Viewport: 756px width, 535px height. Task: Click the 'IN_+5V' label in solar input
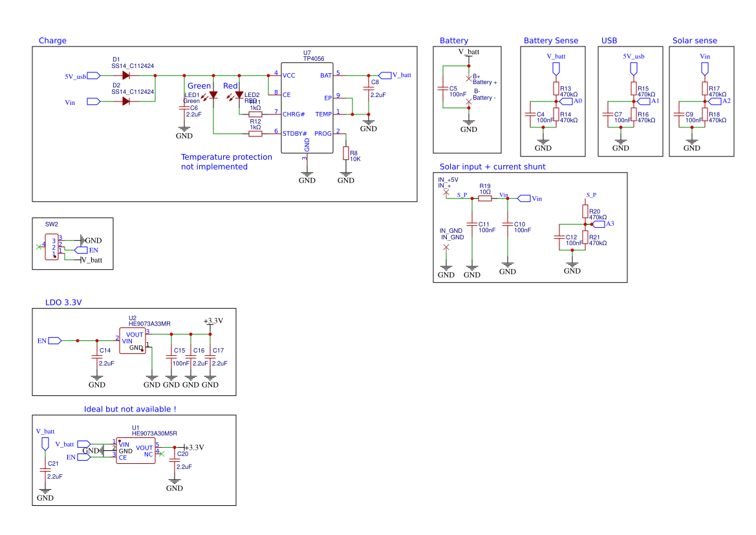tap(448, 179)
